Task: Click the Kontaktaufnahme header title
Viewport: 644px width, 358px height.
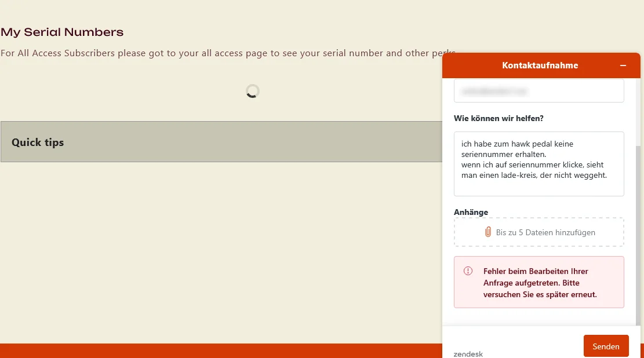Action: coord(540,65)
